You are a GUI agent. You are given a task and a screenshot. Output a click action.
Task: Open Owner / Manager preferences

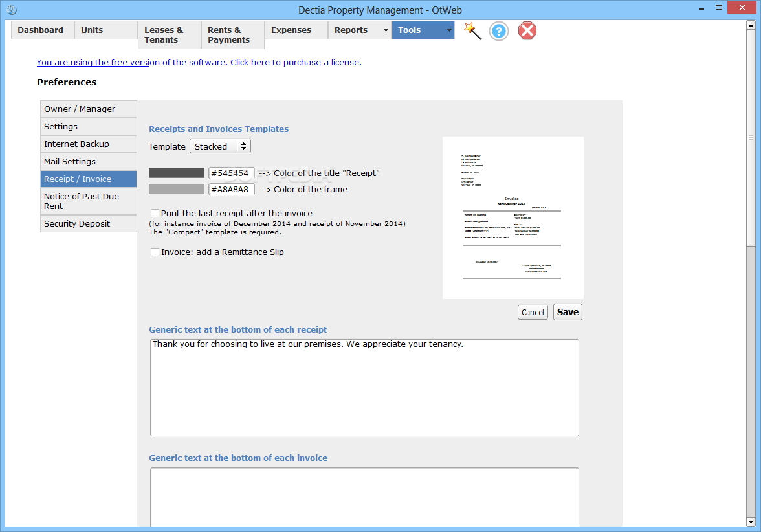click(x=88, y=109)
